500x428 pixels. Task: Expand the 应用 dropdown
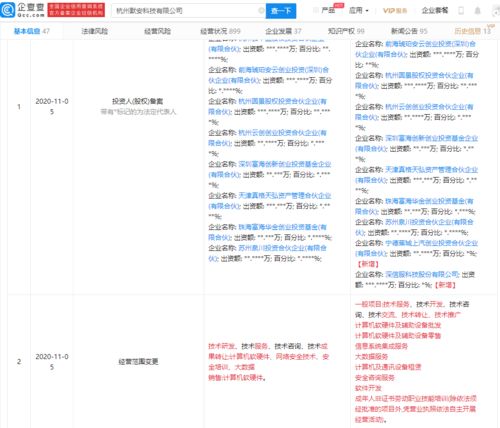point(359,11)
